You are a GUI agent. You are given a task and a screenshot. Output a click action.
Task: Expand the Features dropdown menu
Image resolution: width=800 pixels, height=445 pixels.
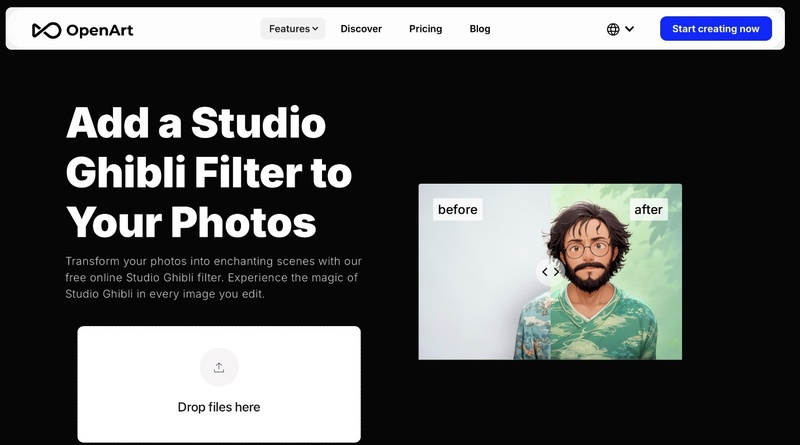tap(293, 29)
